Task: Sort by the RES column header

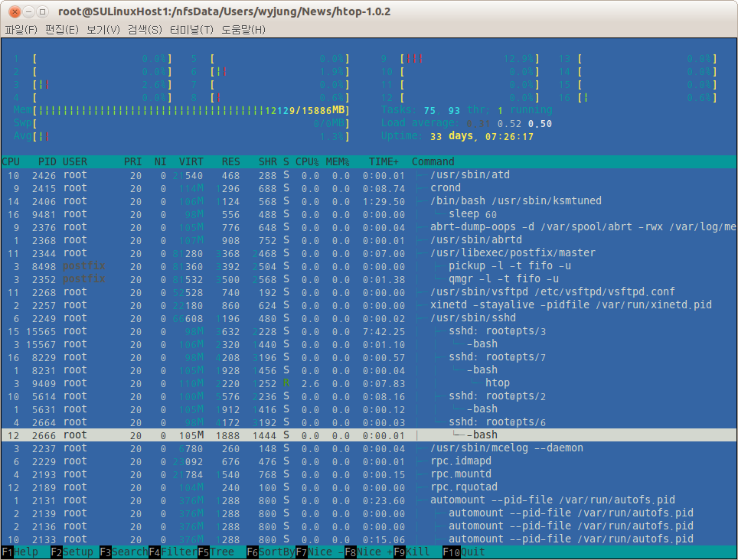Action: click(x=230, y=161)
